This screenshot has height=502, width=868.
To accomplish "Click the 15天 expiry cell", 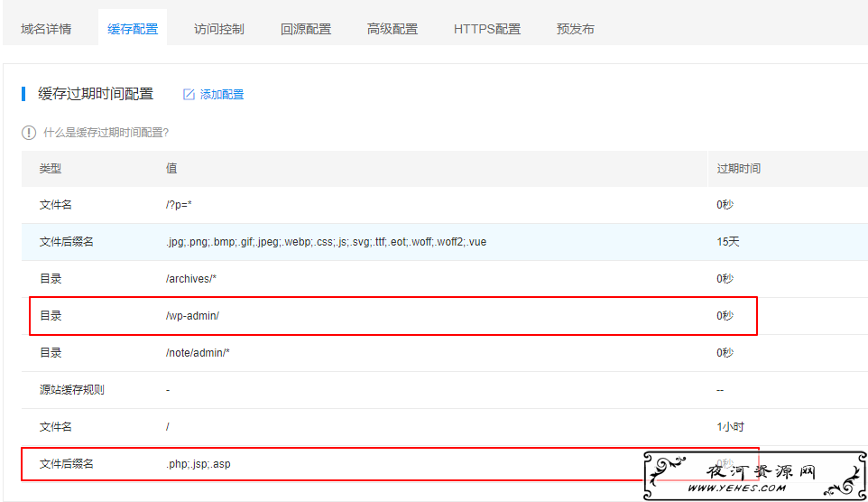I will [x=728, y=242].
